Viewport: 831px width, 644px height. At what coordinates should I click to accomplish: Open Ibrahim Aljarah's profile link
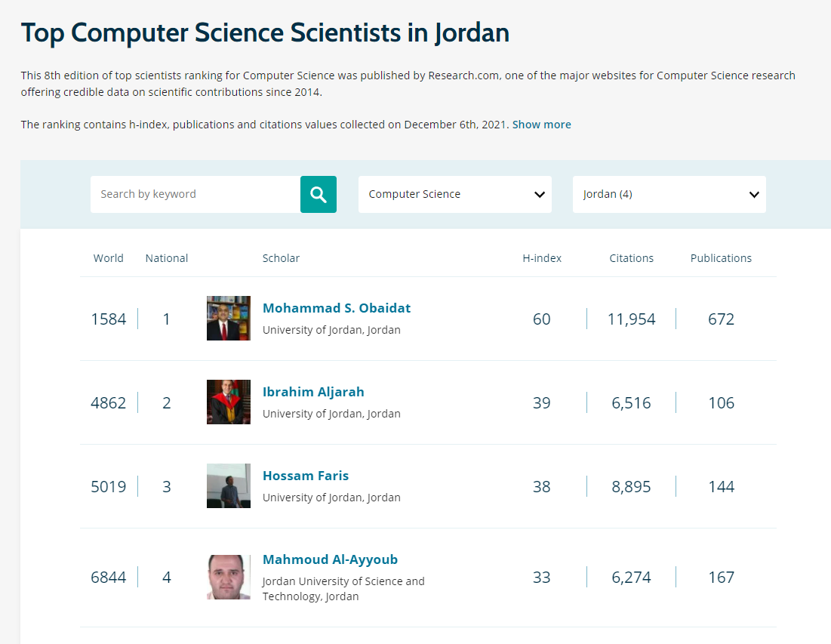click(x=313, y=392)
